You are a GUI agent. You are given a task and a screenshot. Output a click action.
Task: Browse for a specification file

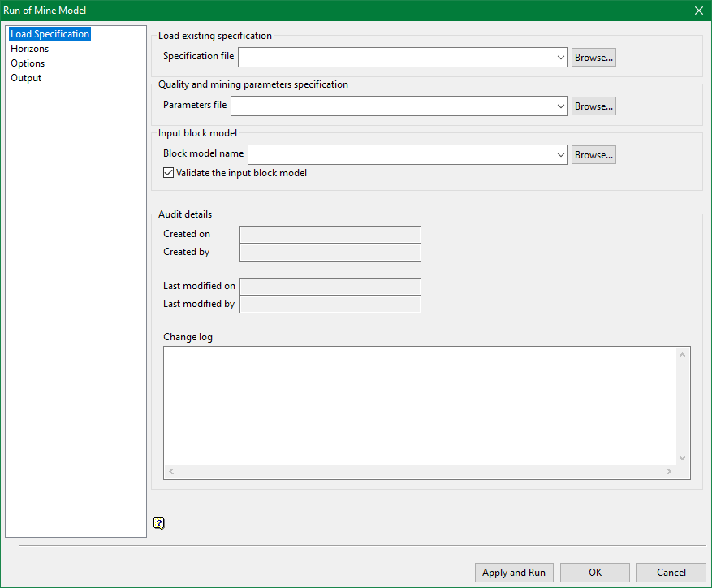593,58
